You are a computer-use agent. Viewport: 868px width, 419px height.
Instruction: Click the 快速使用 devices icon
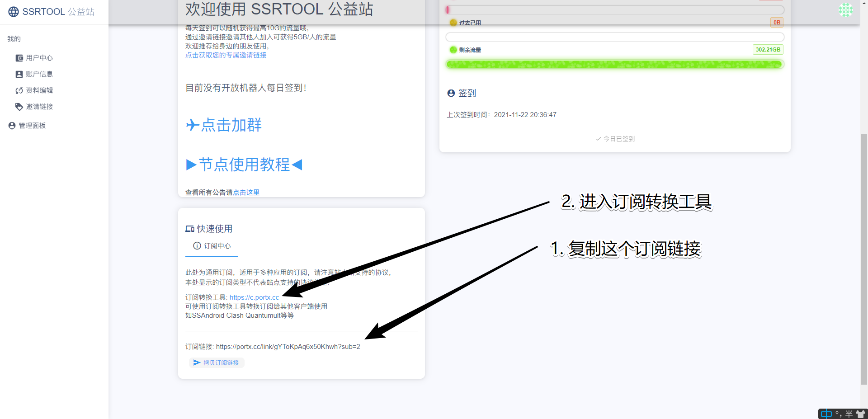[190, 229]
